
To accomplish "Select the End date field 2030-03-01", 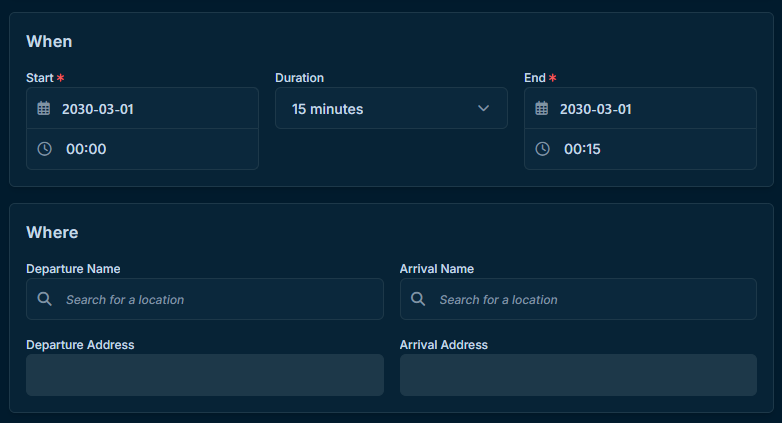I will pyautogui.click(x=640, y=108).
